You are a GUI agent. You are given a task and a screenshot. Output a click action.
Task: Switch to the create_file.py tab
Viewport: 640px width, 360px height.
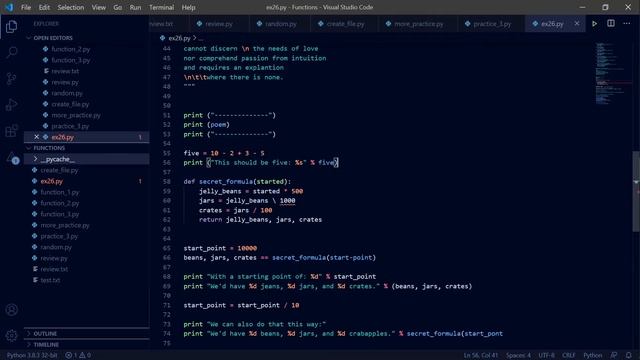pos(344,24)
